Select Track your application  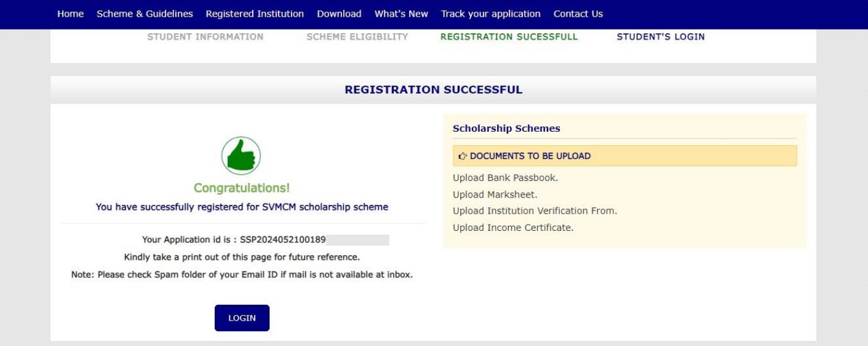491,14
